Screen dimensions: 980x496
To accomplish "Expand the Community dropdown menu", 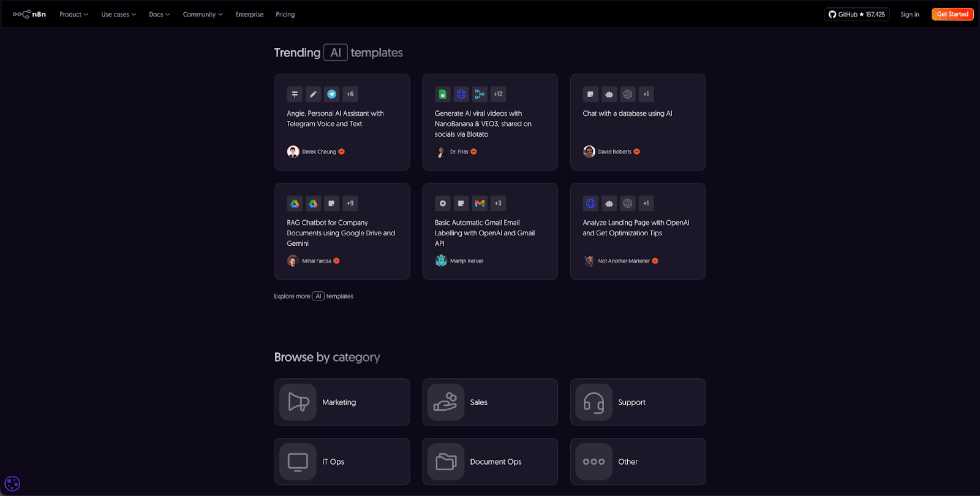I will 203,14.
